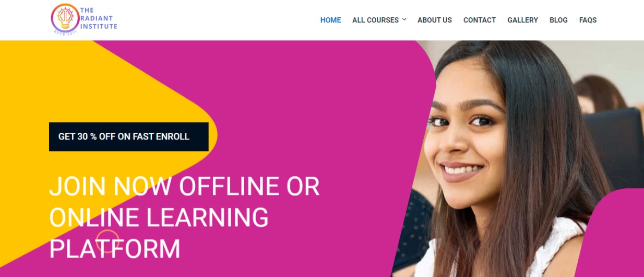The height and width of the screenshot is (277, 644).
Task: Click the pink circular ring over PLATFORM
Action: click(x=108, y=241)
